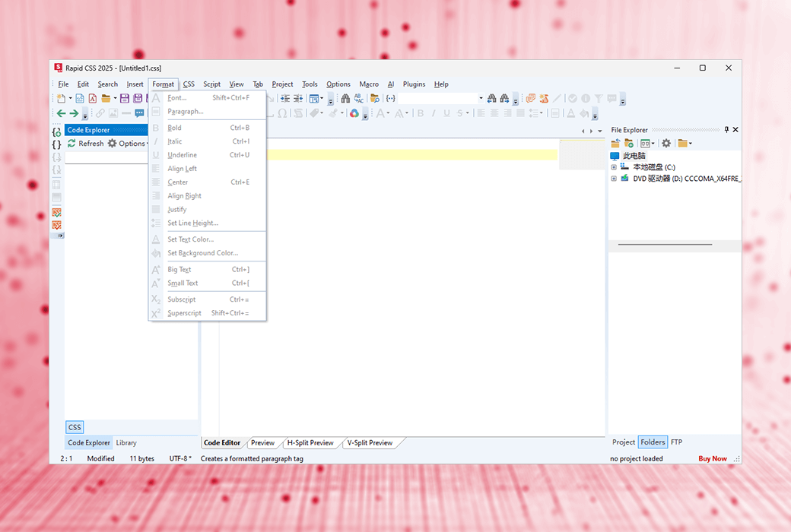
Task: Expand the 本地磁盘 (C:) tree node
Action: point(614,167)
